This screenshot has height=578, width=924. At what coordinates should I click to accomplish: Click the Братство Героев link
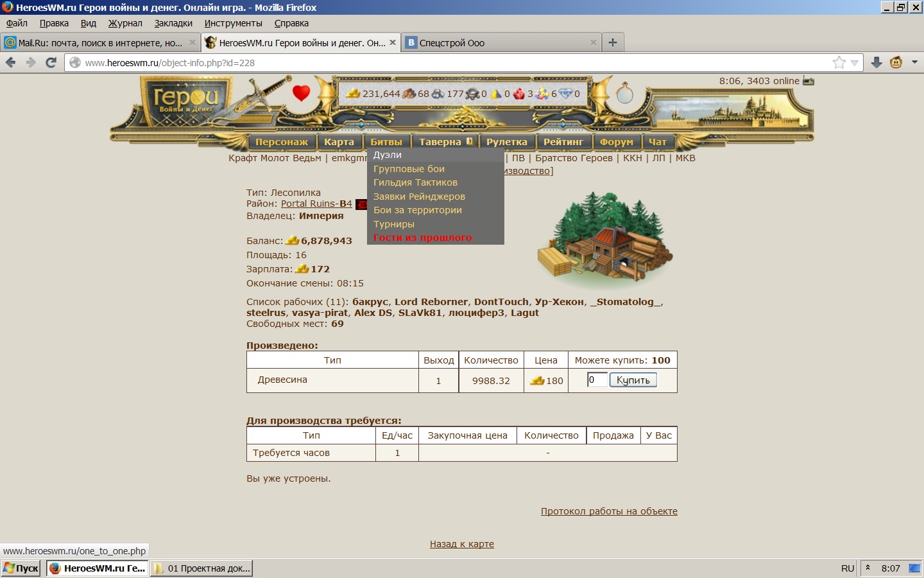click(x=574, y=158)
